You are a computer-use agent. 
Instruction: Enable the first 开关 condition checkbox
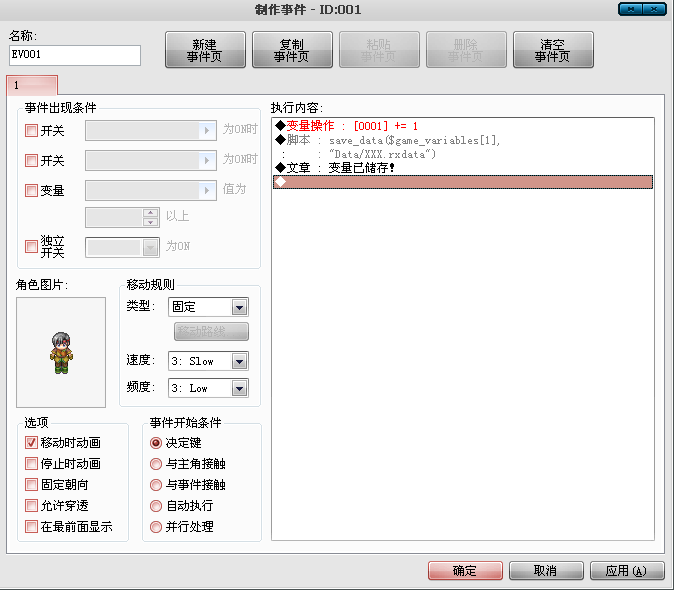31,131
